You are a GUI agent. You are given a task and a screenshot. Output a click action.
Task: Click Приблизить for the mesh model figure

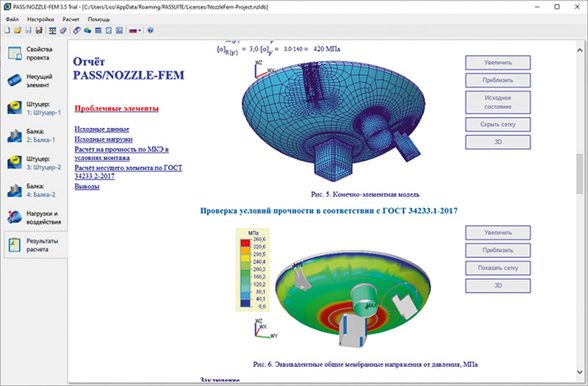click(498, 80)
